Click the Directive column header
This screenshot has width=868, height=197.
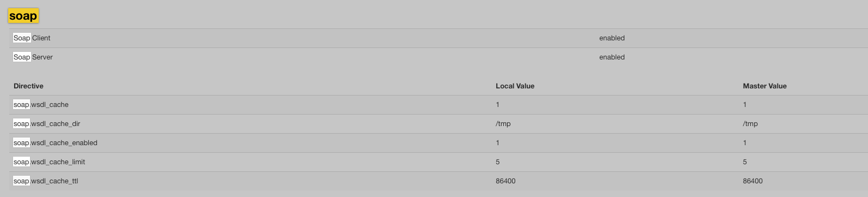pos(28,86)
